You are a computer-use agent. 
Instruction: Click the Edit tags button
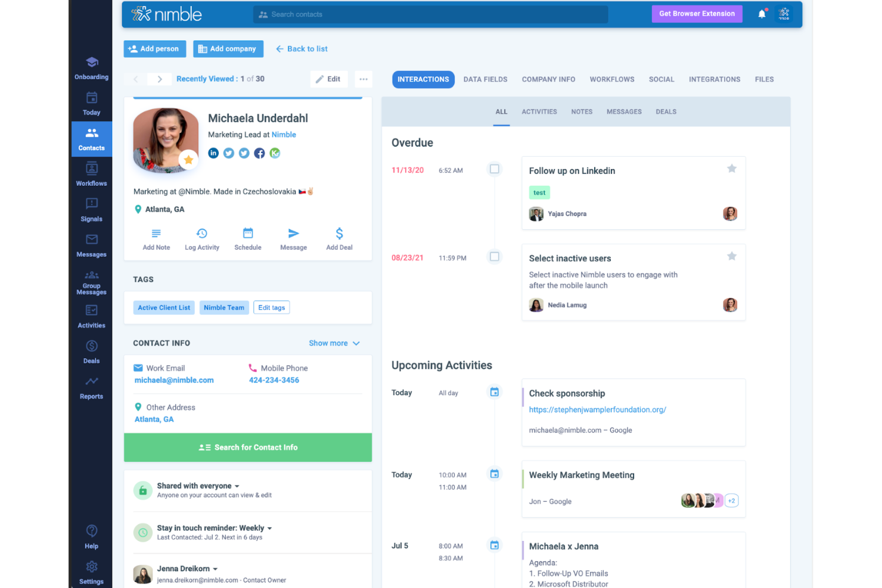pos(272,307)
